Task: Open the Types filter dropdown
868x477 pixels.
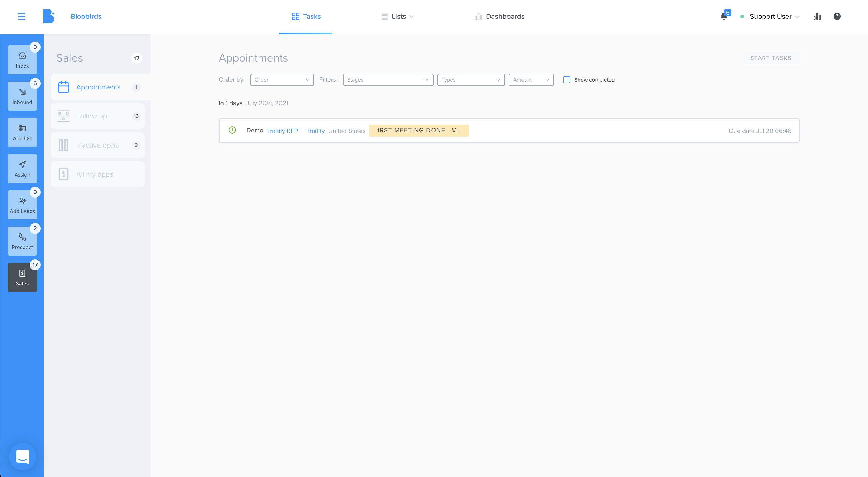Action: click(x=471, y=80)
